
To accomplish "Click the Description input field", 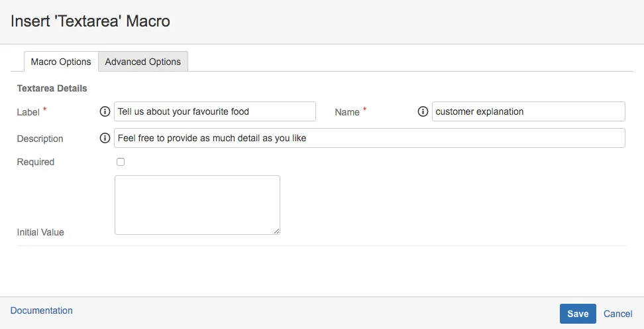I will tap(370, 138).
